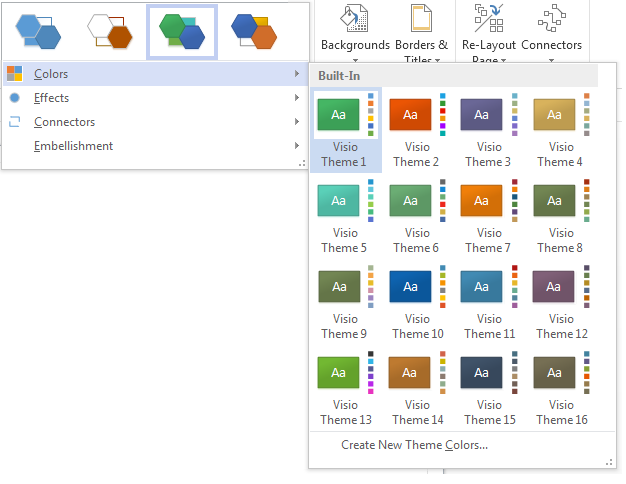The image size is (626, 484).
Task: Open the Borders & Titles ribbon button
Action: pos(422,32)
